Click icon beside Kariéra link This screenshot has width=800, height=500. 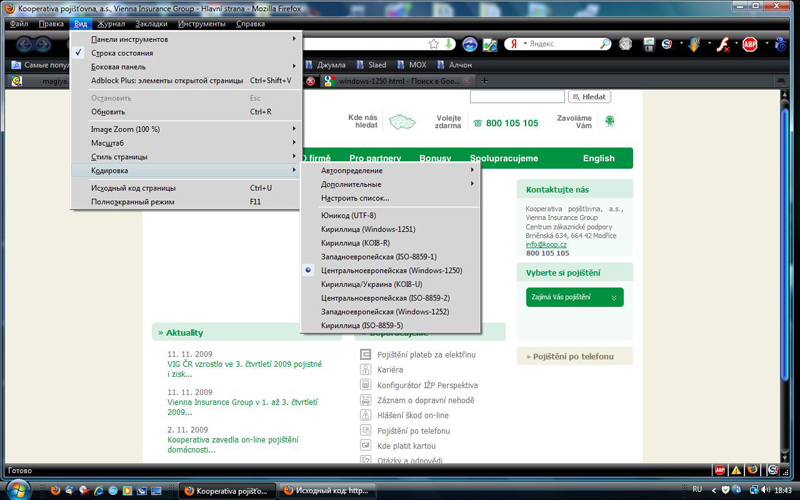(365, 369)
